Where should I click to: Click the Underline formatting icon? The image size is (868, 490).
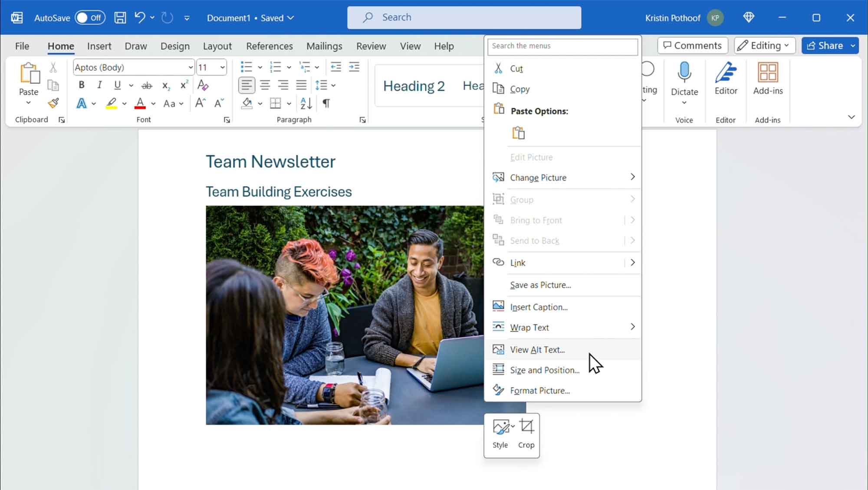click(118, 85)
